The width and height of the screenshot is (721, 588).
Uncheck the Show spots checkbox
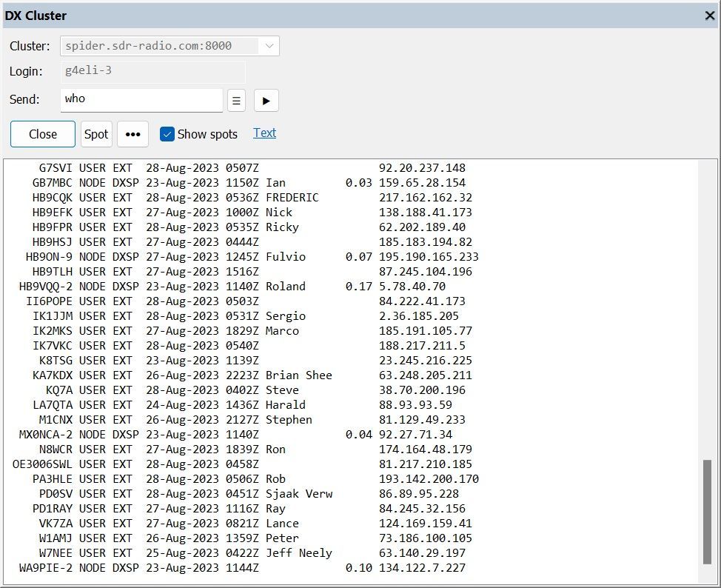tap(167, 134)
